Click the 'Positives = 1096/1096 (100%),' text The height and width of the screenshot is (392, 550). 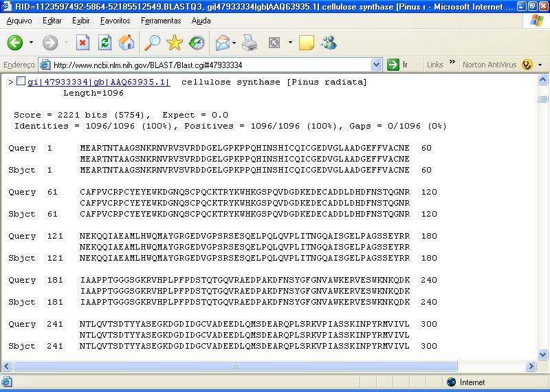264,126
